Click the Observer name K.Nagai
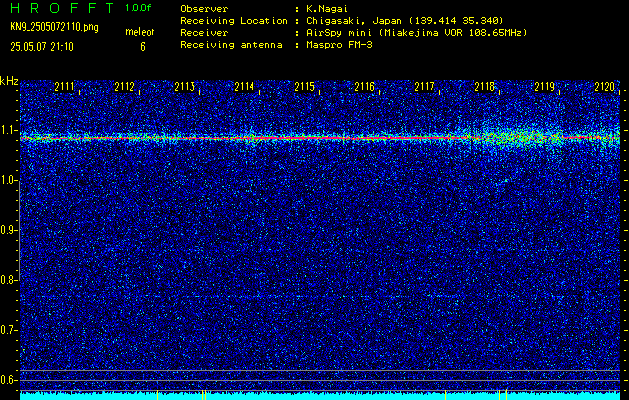Screen dimensions: 629x400 click(x=327, y=9)
